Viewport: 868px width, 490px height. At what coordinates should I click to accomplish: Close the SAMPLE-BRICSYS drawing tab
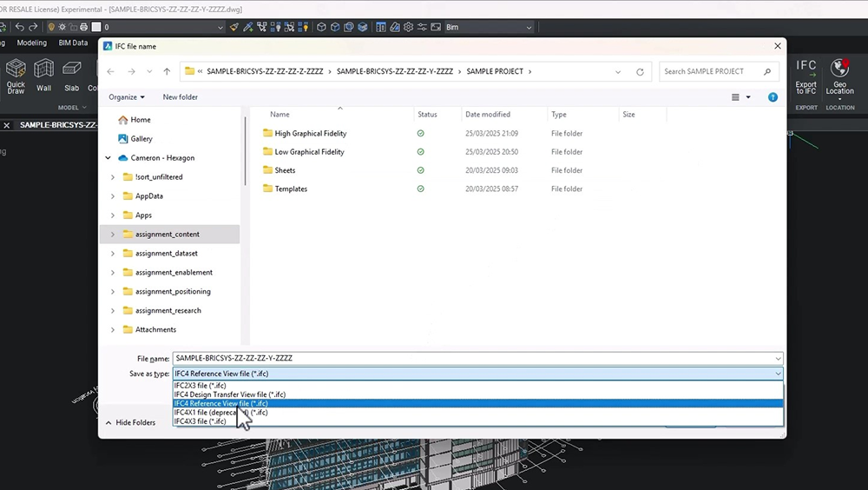pyautogui.click(x=7, y=125)
